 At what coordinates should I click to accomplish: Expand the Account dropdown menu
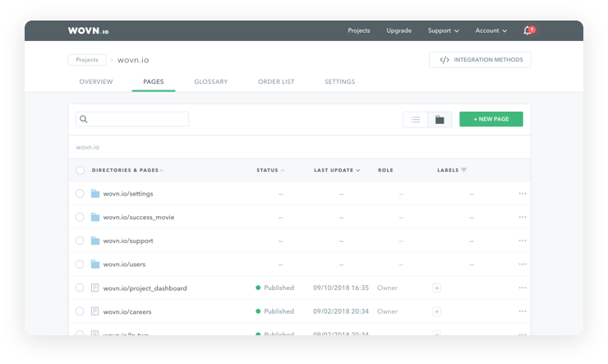pyautogui.click(x=491, y=30)
